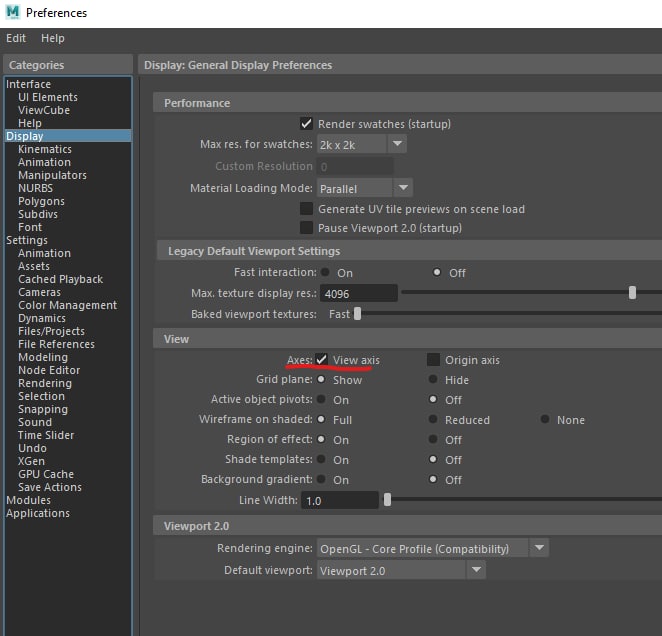Select Save Actions category
662x636 pixels.
[50, 487]
